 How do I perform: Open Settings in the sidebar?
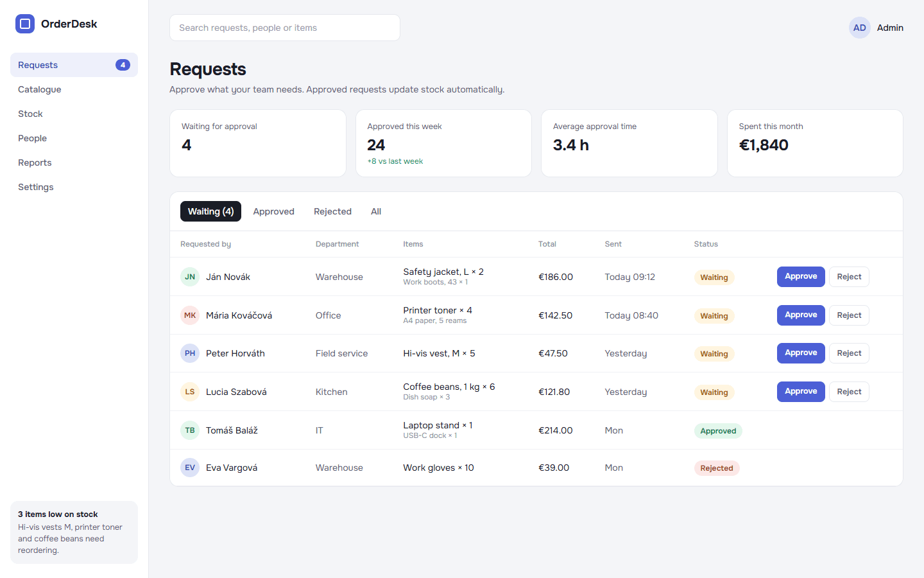click(x=74, y=187)
